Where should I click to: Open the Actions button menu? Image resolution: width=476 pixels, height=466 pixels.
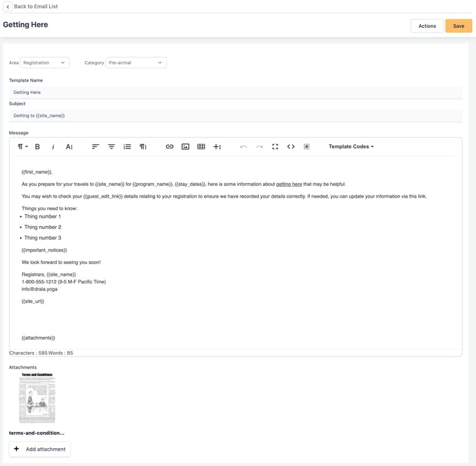pos(427,26)
